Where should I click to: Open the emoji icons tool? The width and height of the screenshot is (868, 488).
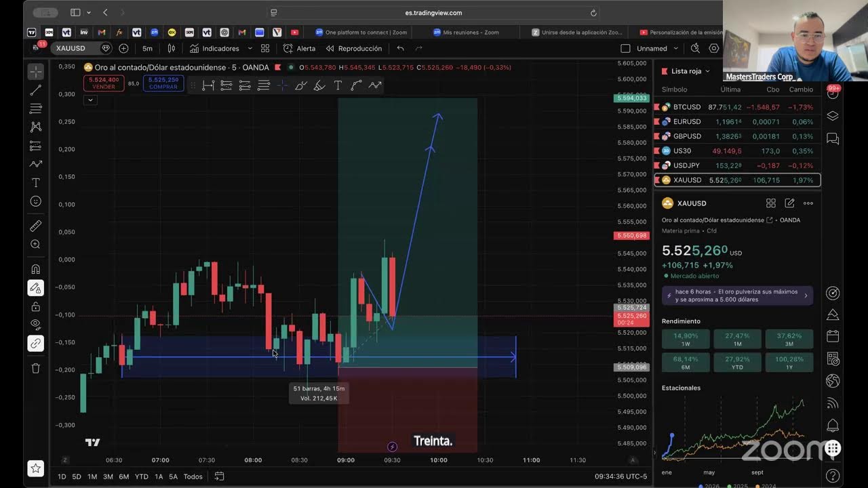36,201
